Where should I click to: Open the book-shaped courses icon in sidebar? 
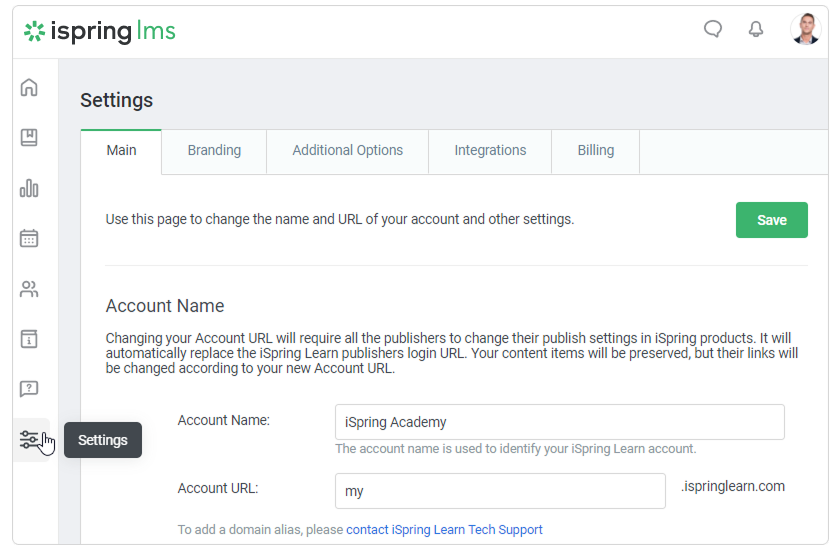pyautogui.click(x=29, y=138)
